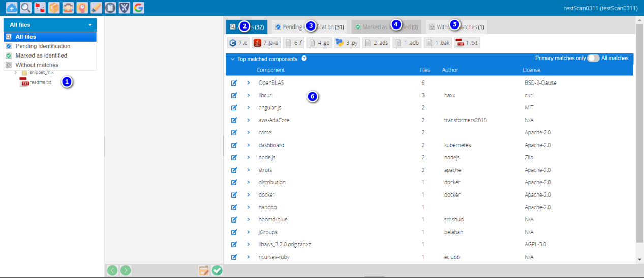Click the edit icon for libcurl
This screenshot has width=644, height=278.
[234, 95]
